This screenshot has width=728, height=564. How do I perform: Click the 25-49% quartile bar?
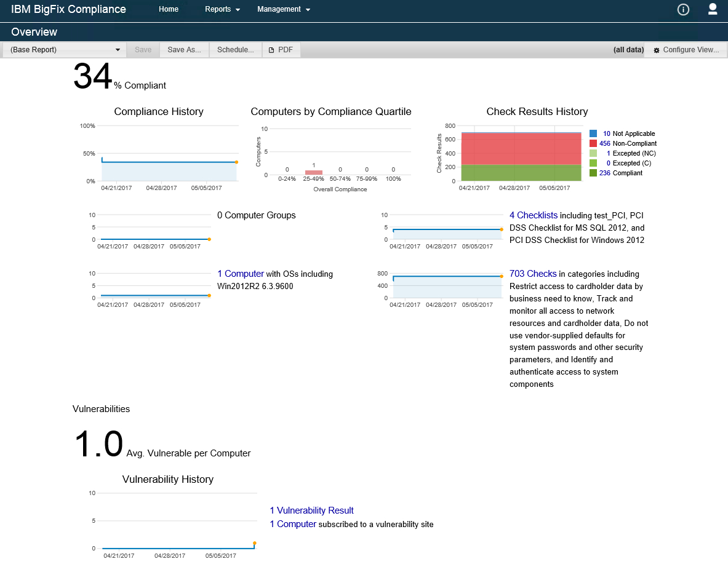coord(313,173)
